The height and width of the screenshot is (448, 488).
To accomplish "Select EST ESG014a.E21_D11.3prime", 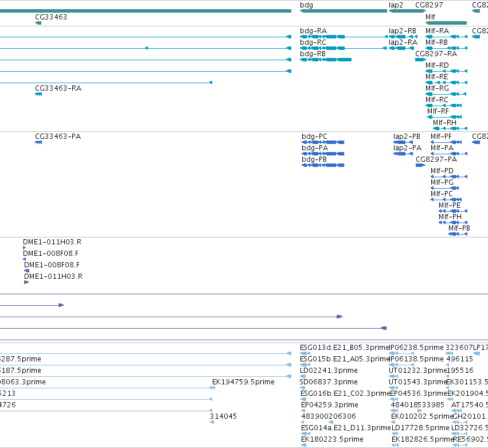I will 306,434.
